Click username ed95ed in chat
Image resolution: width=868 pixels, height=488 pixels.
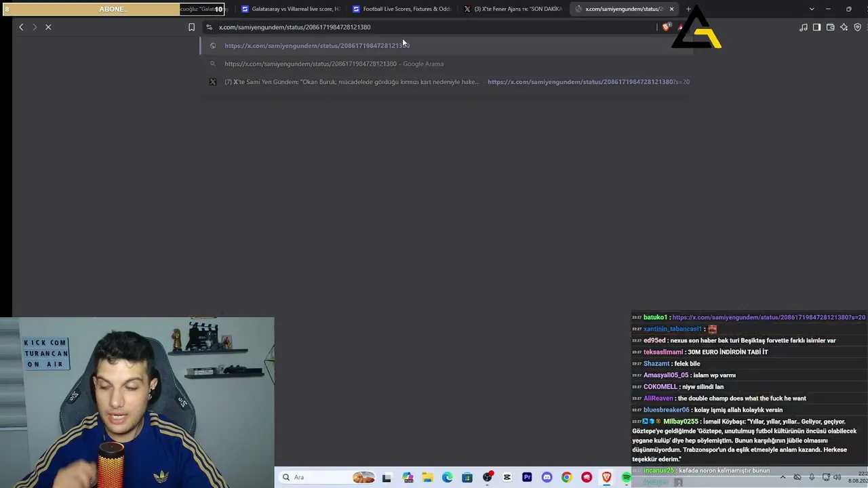(654, 340)
